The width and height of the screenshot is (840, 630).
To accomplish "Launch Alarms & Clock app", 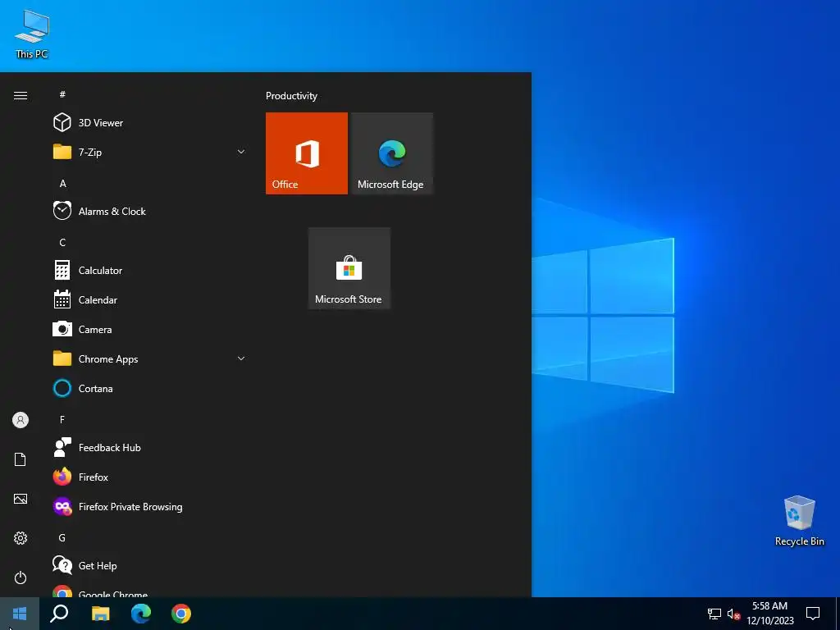I will point(148,211).
